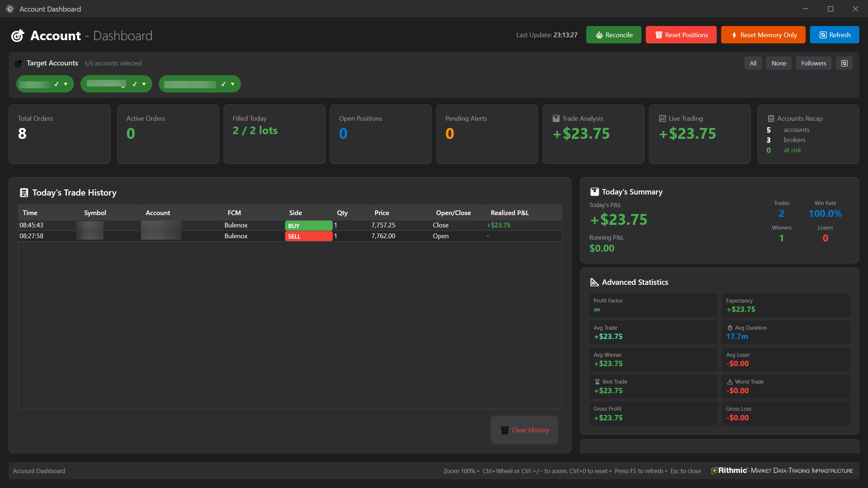Click the 7,757.25 price cell
868x488 pixels.
pos(383,225)
